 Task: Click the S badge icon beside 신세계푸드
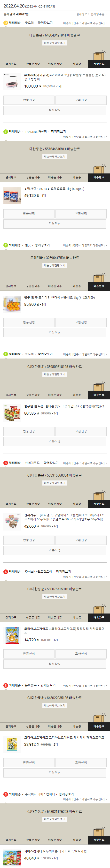(5, 463)
